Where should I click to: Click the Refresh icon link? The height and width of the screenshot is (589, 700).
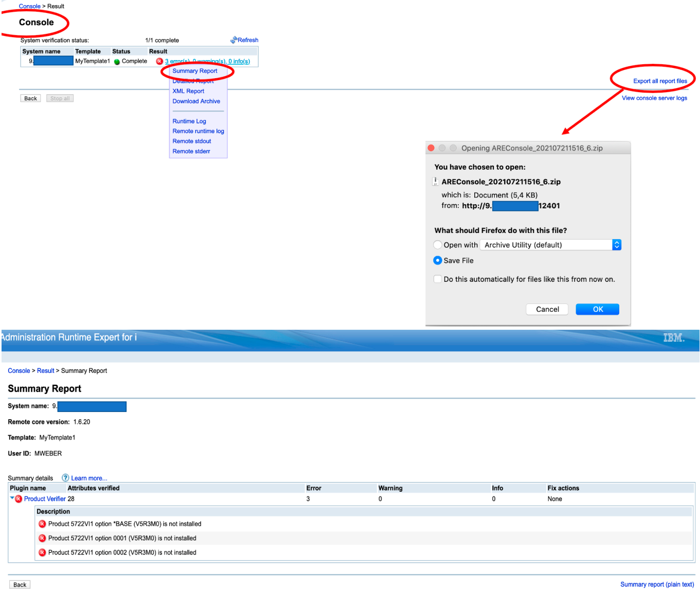tap(234, 40)
